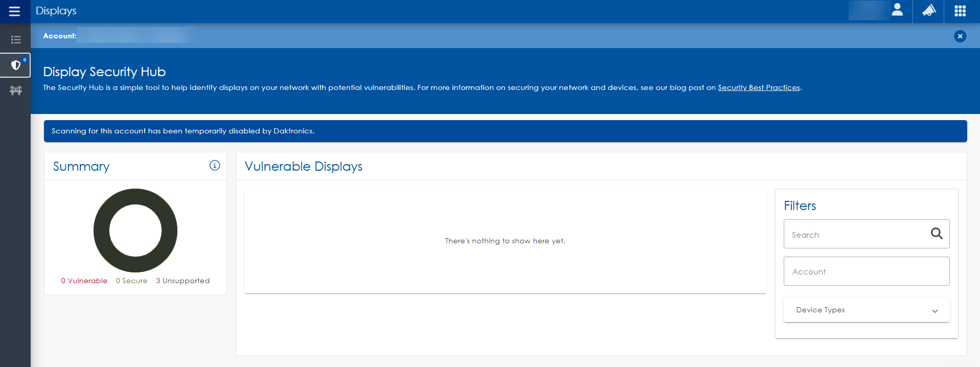Focus the Account filter field
The height and width of the screenshot is (367, 980).
point(866,271)
